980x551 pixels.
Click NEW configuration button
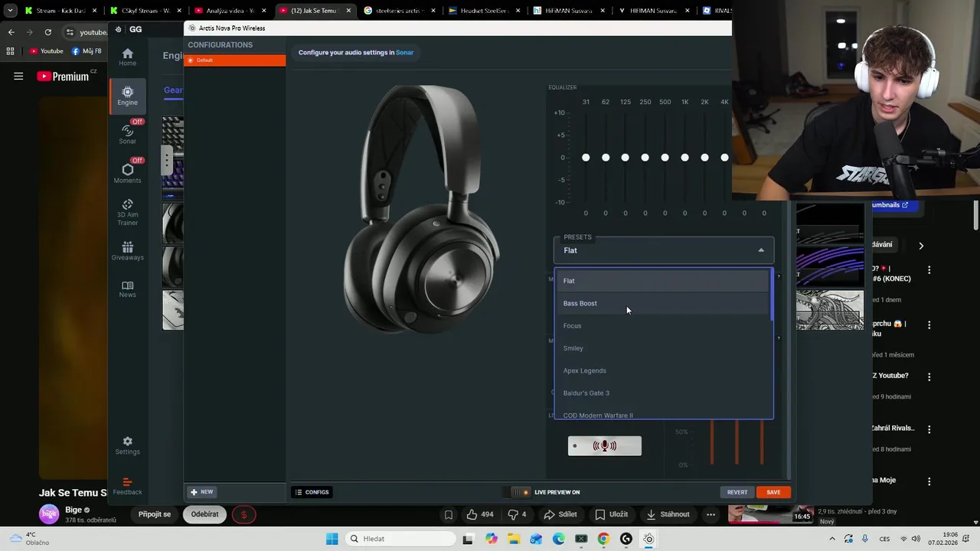pos(202,492)
